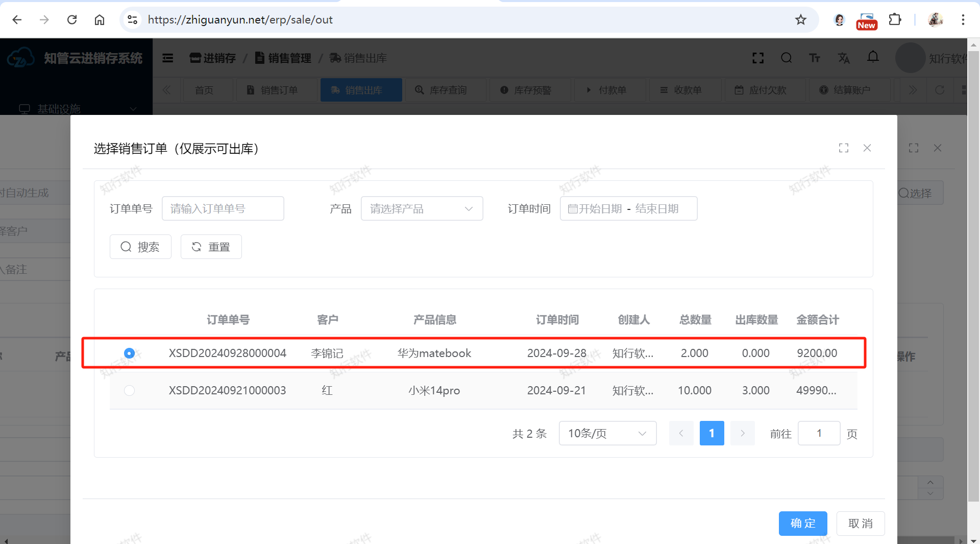The image size is (980, 544).
Task: Click the font size icon
Action: (x=815, y=58)
